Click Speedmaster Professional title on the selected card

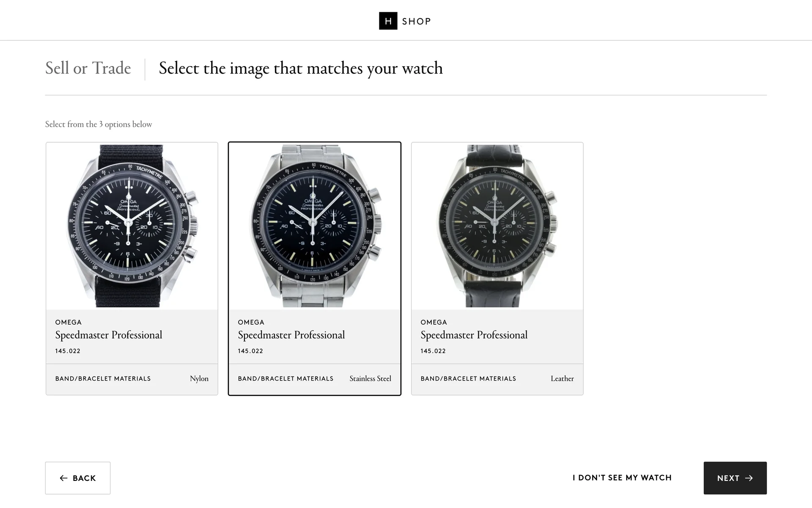291,335
